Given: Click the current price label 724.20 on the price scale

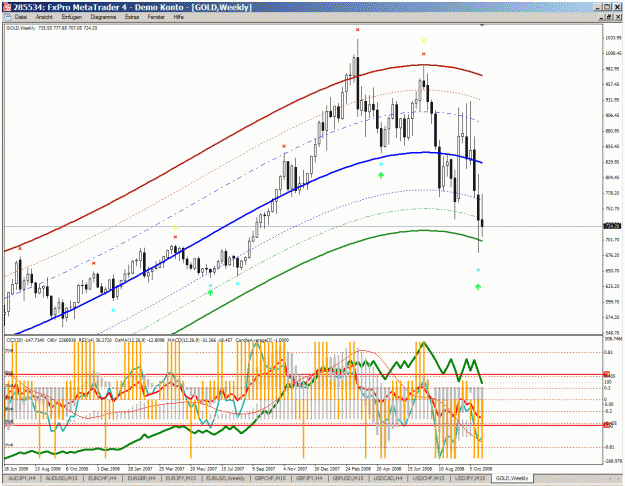Looking at the screenshot, I should (x=613, y=226).
